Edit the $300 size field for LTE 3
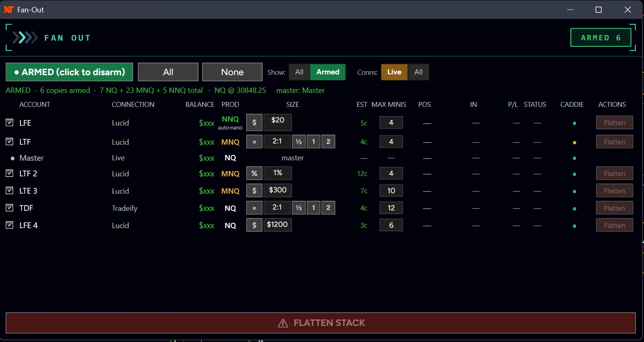This screenshot has width=644, height=342. tap(278, 190)
